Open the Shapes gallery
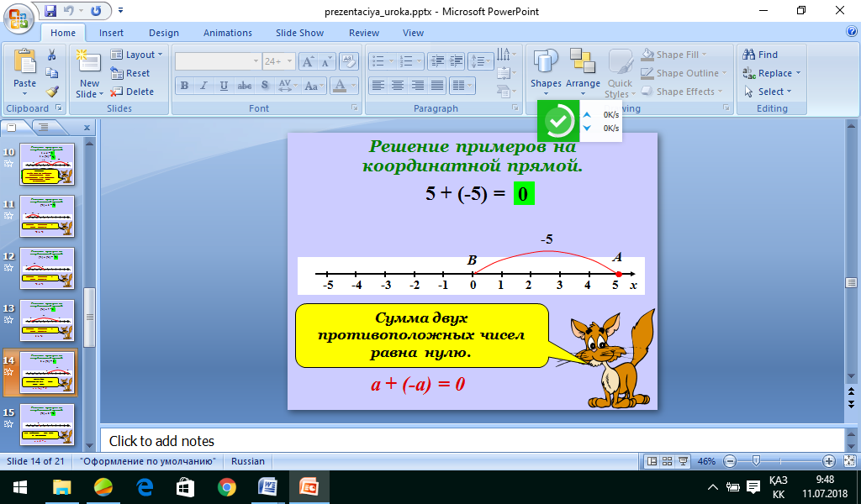 545,72
